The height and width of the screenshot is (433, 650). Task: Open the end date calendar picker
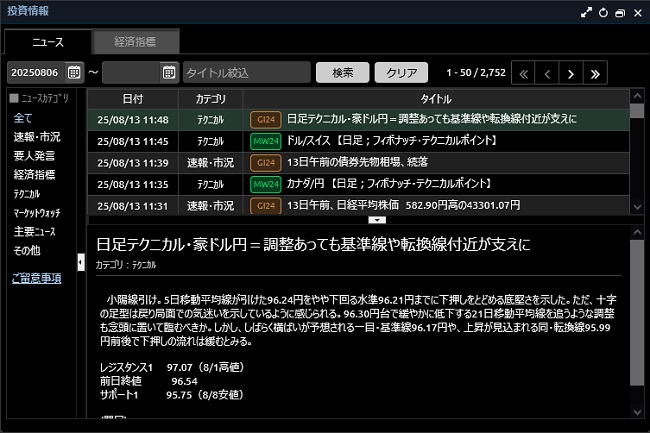pyautogui.click(x=169, y=73)
